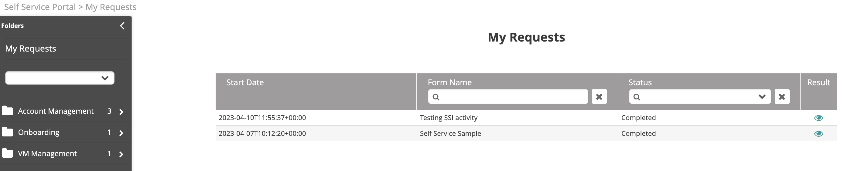
Task: Click the VM Management folder icon
Action: click(7, 153)
